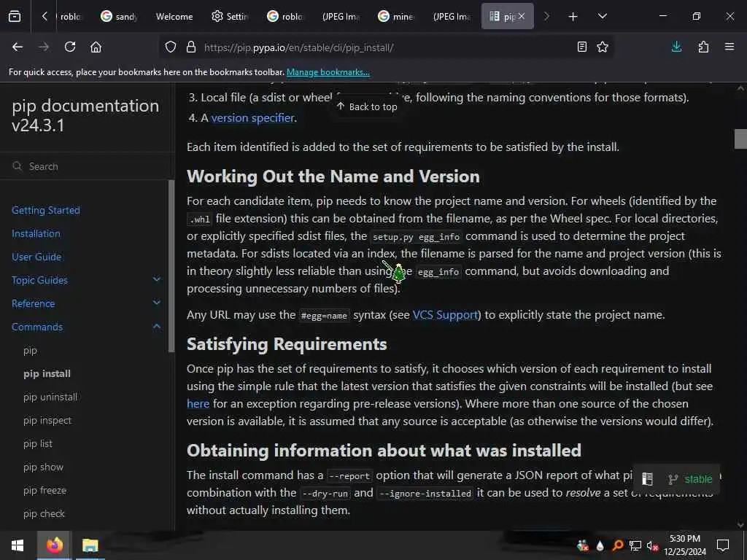Open Topic Guides sidebar link

tap(39, 280)
